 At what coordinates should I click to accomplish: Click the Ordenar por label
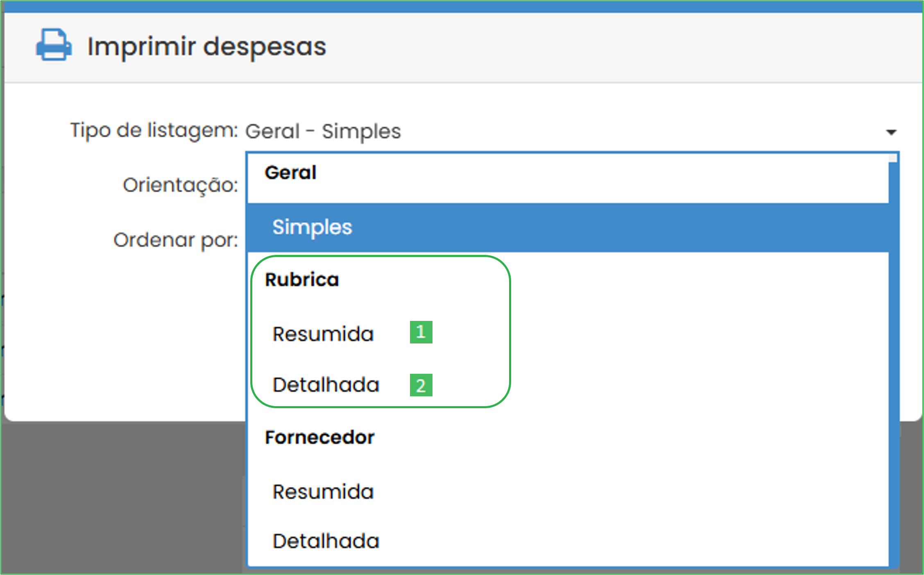(176, 240)
